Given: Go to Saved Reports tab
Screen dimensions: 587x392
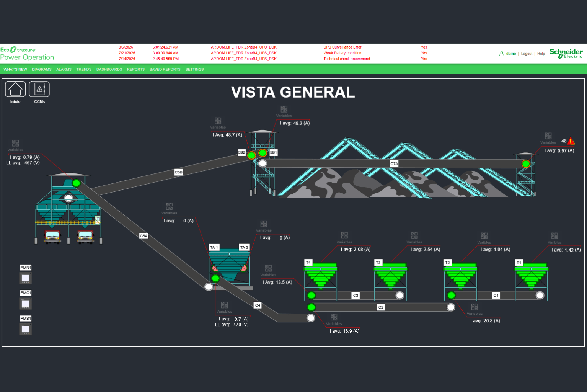Looking at the screenshot, I should (x=165, y=69).
